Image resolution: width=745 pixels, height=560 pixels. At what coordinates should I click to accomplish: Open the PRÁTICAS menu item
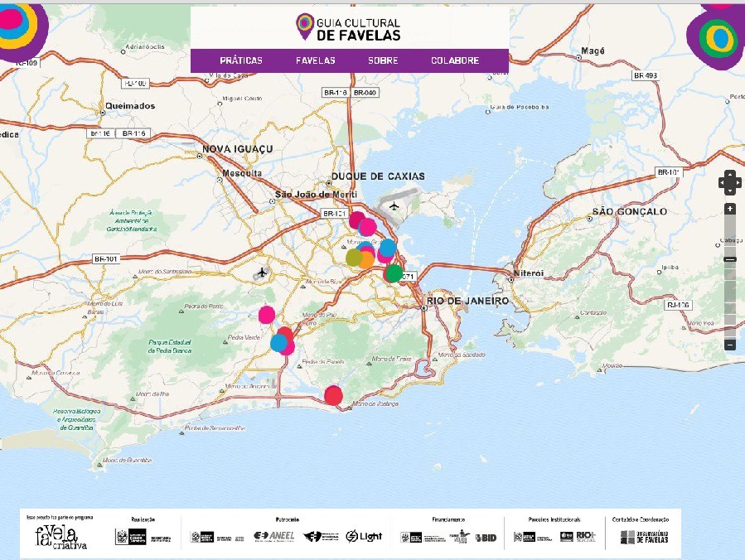241,60
